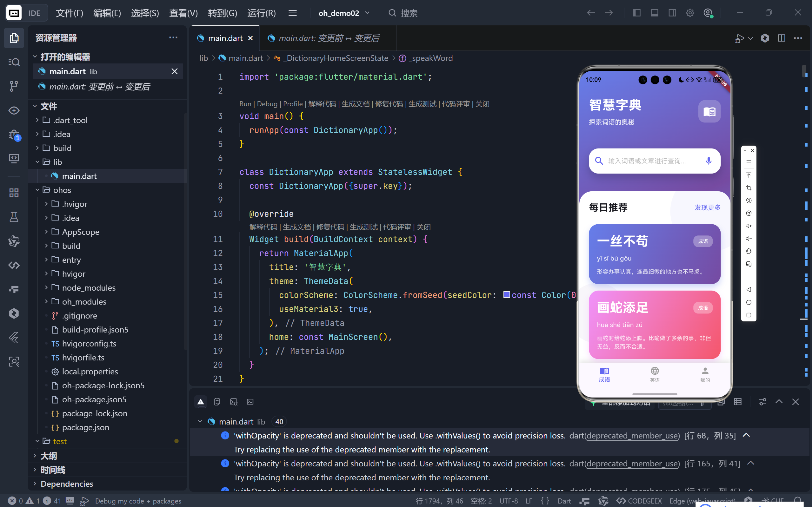812x507 pixels.
Task: Open the Extensions view icon
Action: (x=14, y=193)
